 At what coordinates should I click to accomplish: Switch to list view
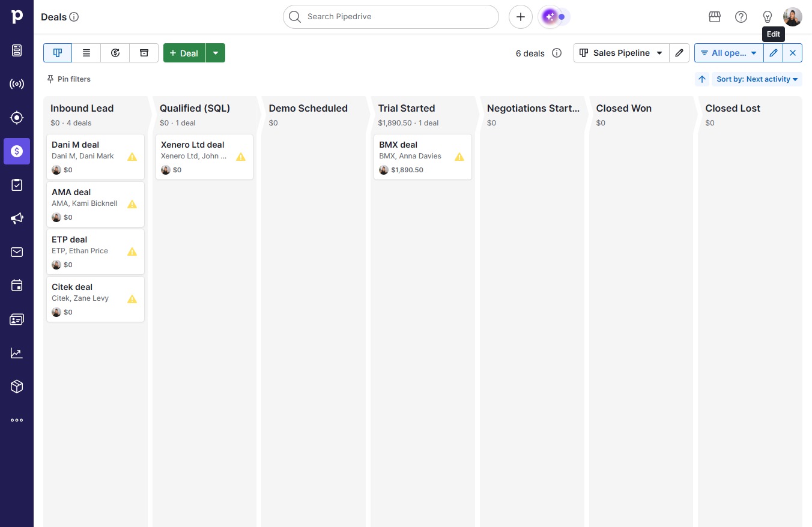click(86, 53)
